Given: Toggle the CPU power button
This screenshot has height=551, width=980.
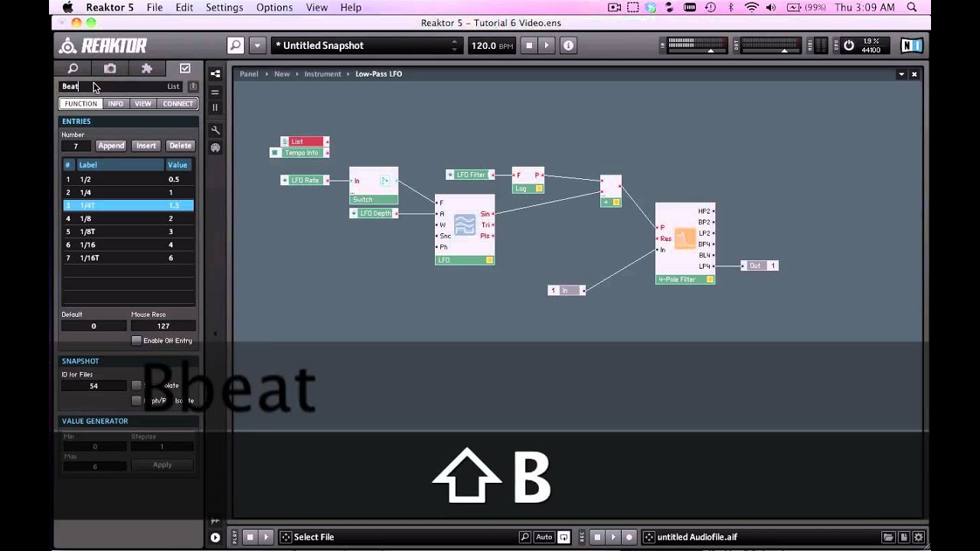Looking at the screenshot, I should 848,46.
